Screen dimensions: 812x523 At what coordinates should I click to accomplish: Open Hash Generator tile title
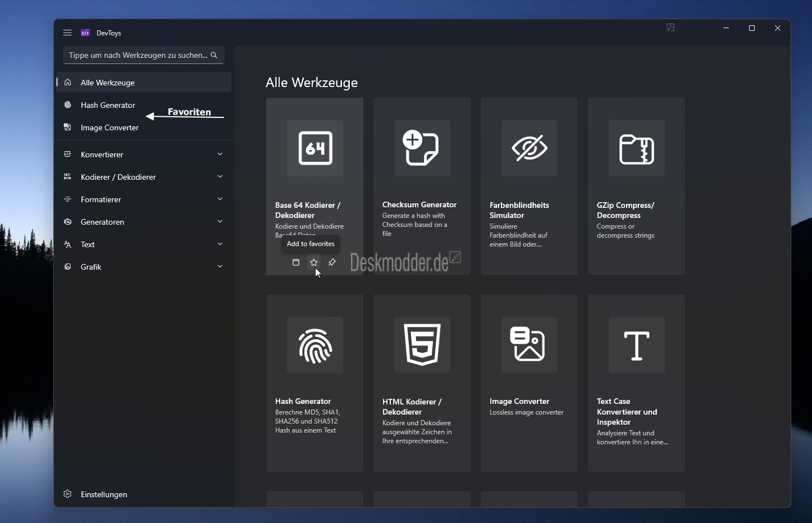coord(303,401)
